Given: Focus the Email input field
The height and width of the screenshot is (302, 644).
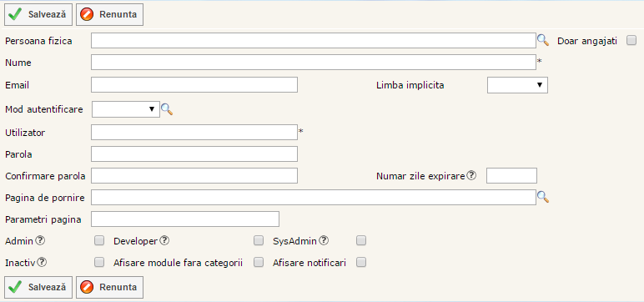Looking at the screenshot, I should pos(194,85).
